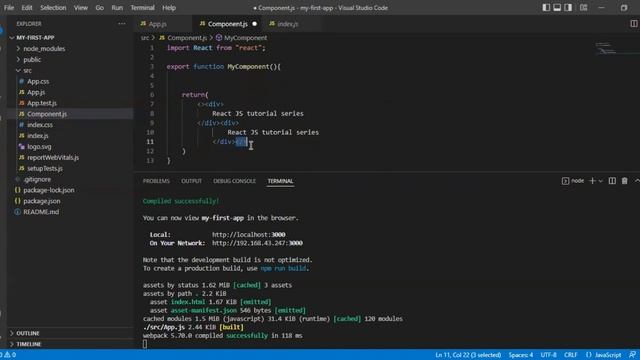This screenshot has width=640, height=360.
Task: Split the terminal panel
Action: (x=612, y=181)
